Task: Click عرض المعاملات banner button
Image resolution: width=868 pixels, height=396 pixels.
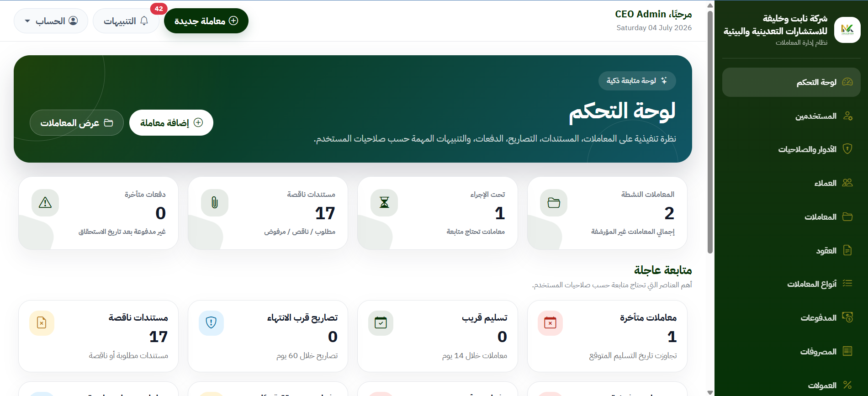Action: [77, 123]
